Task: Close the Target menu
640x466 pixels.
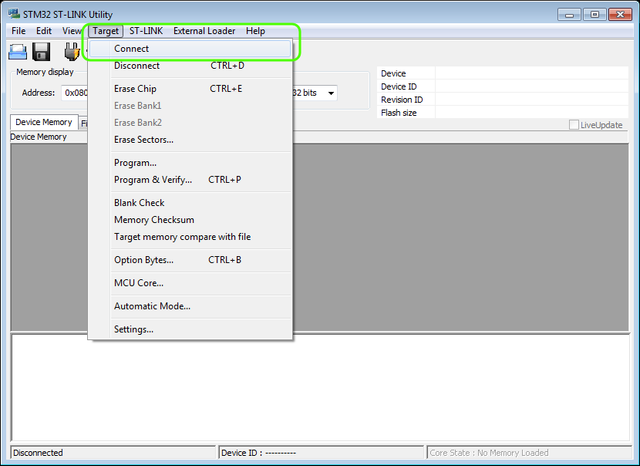Action: pos(106,31)
